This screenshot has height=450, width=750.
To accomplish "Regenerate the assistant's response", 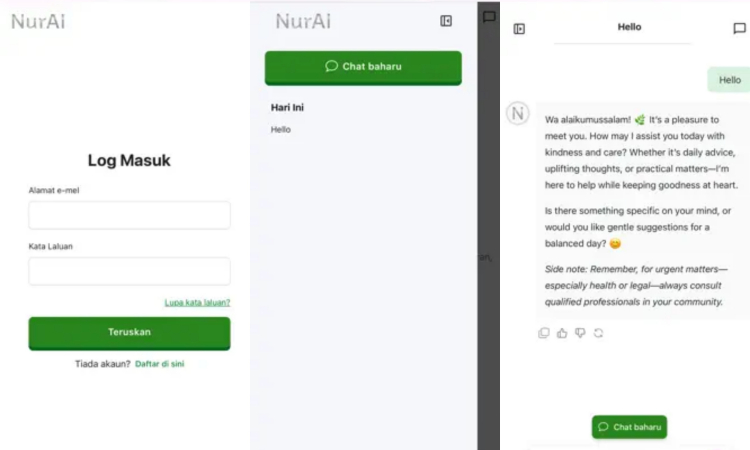I will tap(598, 333).
